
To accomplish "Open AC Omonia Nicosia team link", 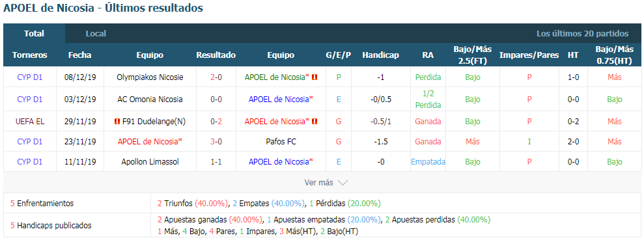I will pyautogui.click(x=150, y=100).
